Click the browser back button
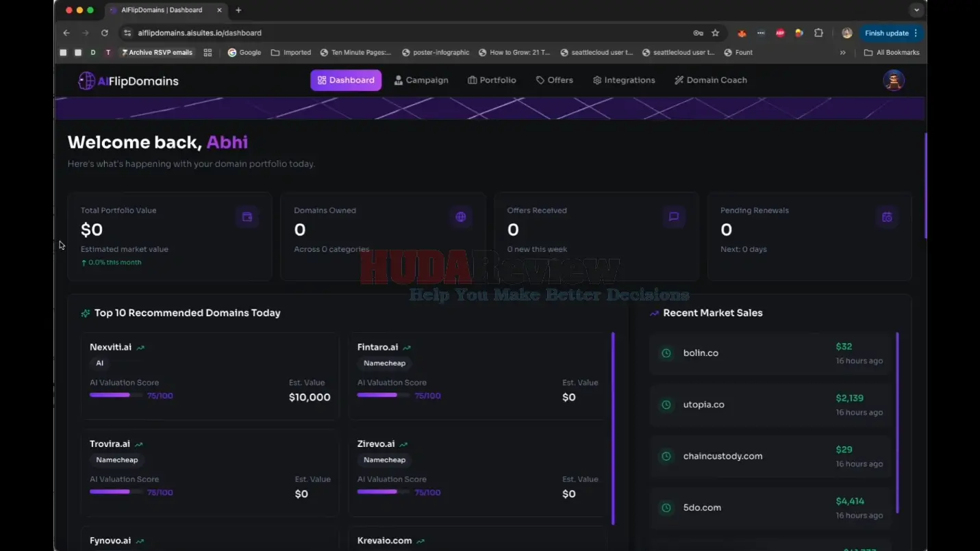This screenshot has height=551, width=980. [x=66, y=33]
